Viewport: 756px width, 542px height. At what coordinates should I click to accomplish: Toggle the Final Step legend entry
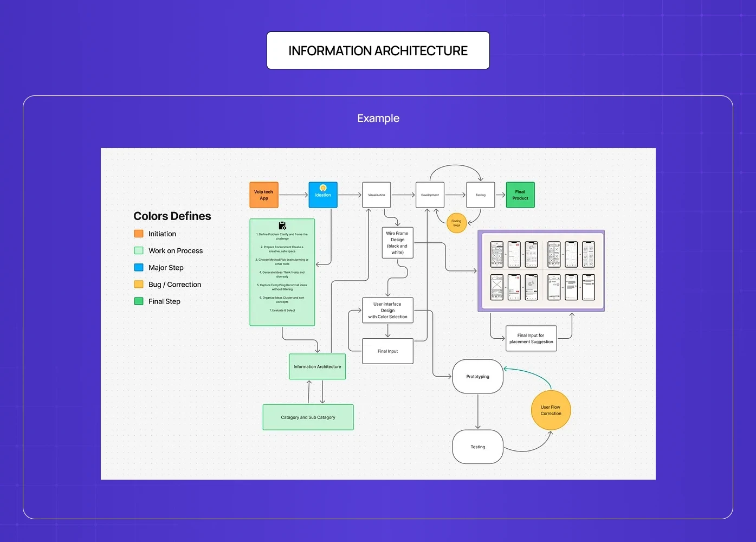[139, 301]
